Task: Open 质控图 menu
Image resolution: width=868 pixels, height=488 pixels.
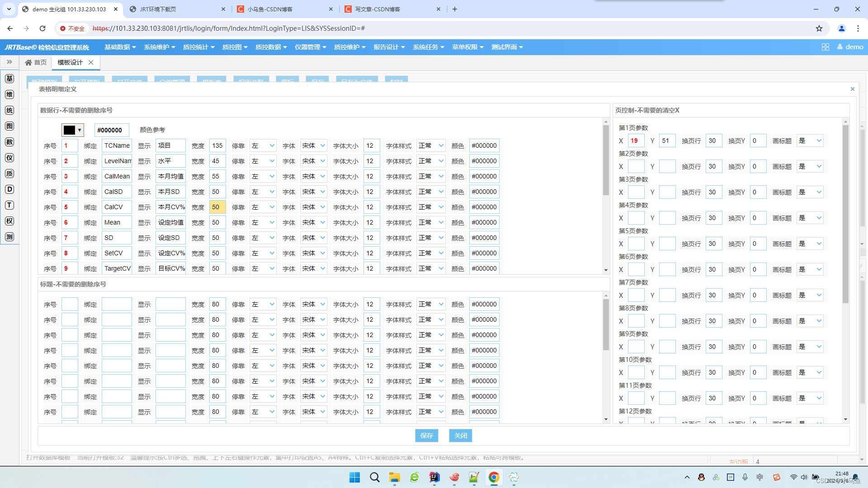Action: click(235, 47)
